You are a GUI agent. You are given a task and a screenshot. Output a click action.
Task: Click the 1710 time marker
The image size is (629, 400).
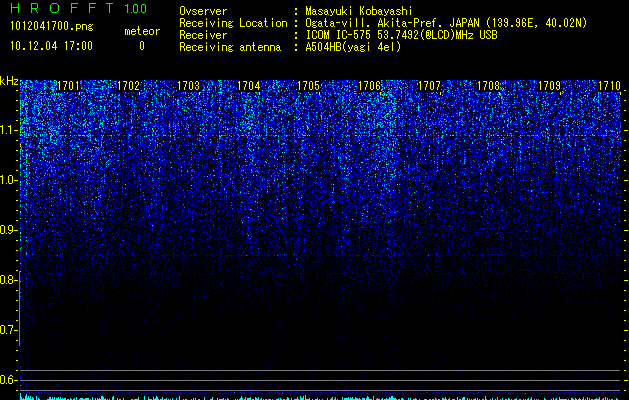[609, 86]
